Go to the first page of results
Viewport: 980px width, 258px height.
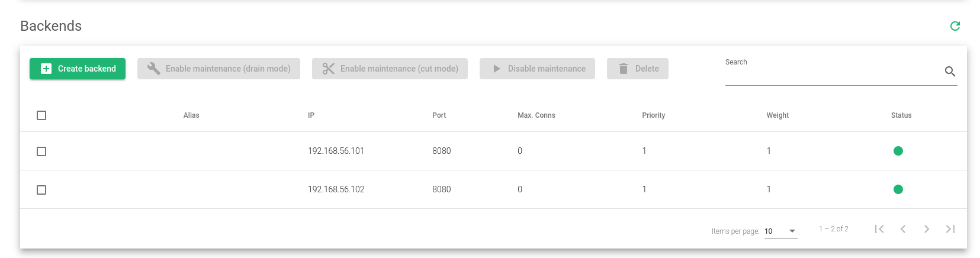(879, 229)
